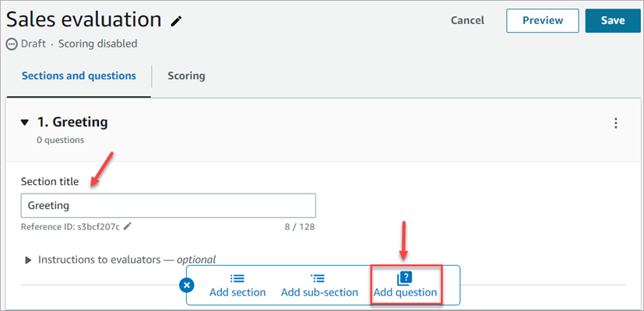Click the Add sub-section indented list icon
Viewport: 644px width, 311px height.
[x=318, y=278]
